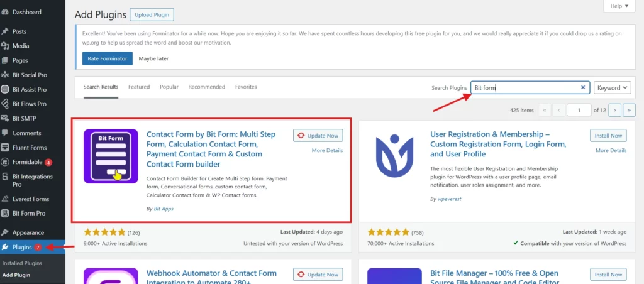Switch to the Favorites tab

[x=246, y=87]
